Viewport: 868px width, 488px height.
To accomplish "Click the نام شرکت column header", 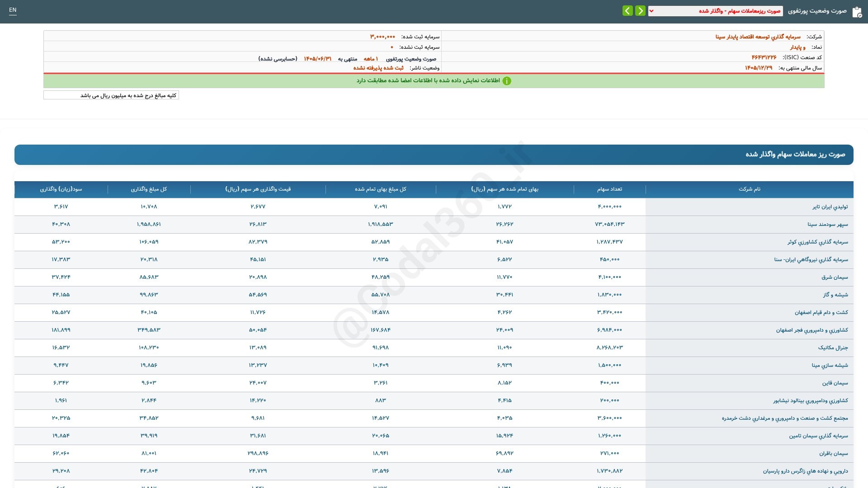I will pos(750,189).
